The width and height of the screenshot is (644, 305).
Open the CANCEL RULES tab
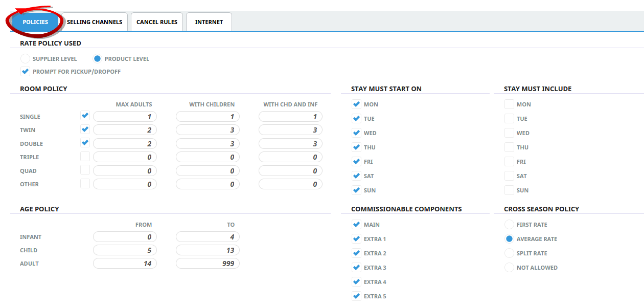(x=156, y=21)
